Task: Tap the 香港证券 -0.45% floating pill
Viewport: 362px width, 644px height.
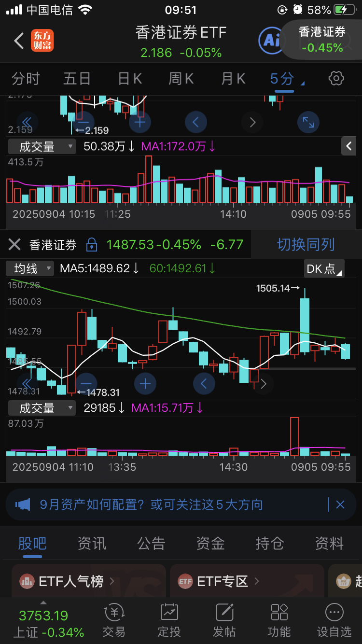Action: [x=322, y=40]
